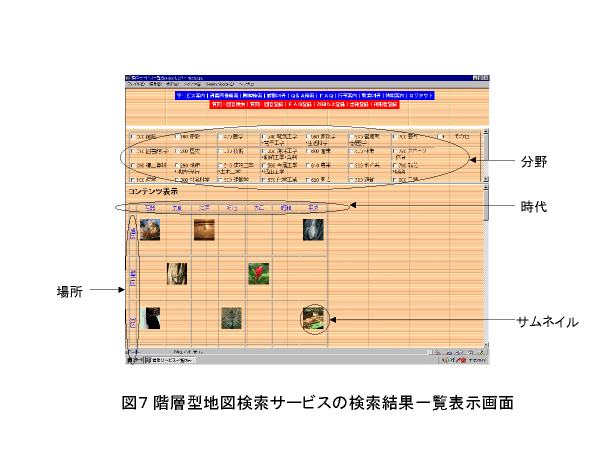Open the autumn leaves thumbnail

tap(150, 229)
